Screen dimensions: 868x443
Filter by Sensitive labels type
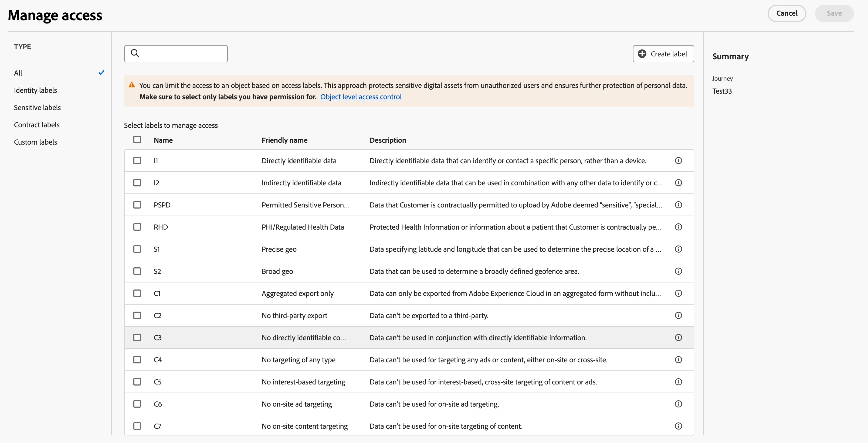pyautogui.click(x=37, y=107)
